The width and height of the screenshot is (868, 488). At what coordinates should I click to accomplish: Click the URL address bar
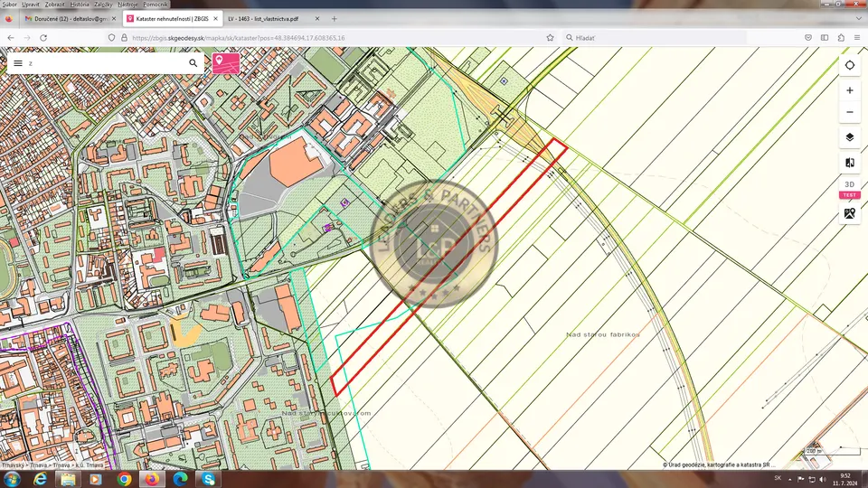coord(332,38)
